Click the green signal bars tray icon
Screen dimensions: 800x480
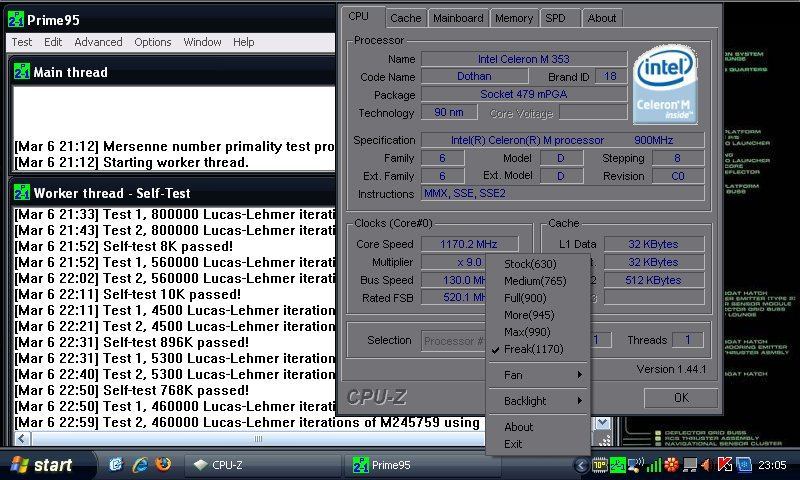coord(654,465)
